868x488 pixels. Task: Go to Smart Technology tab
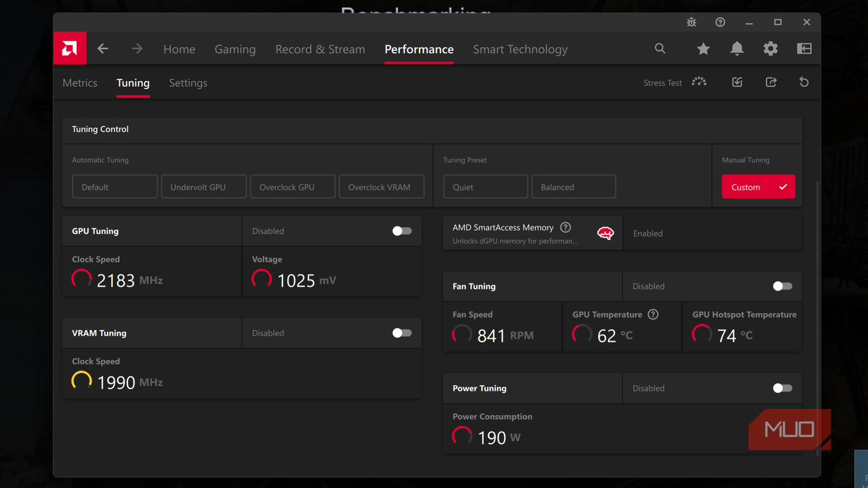coord(520,49)
